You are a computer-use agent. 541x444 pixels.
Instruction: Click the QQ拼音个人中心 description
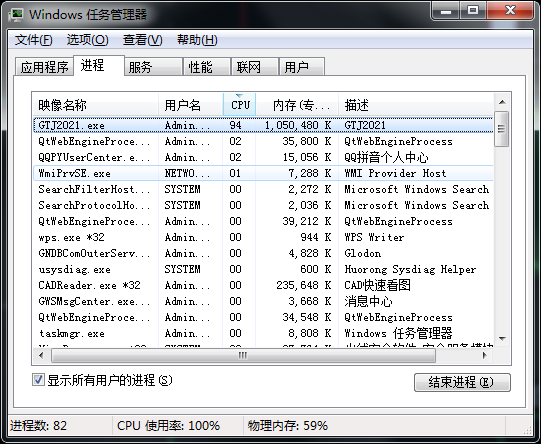click(x=386, y=157)
